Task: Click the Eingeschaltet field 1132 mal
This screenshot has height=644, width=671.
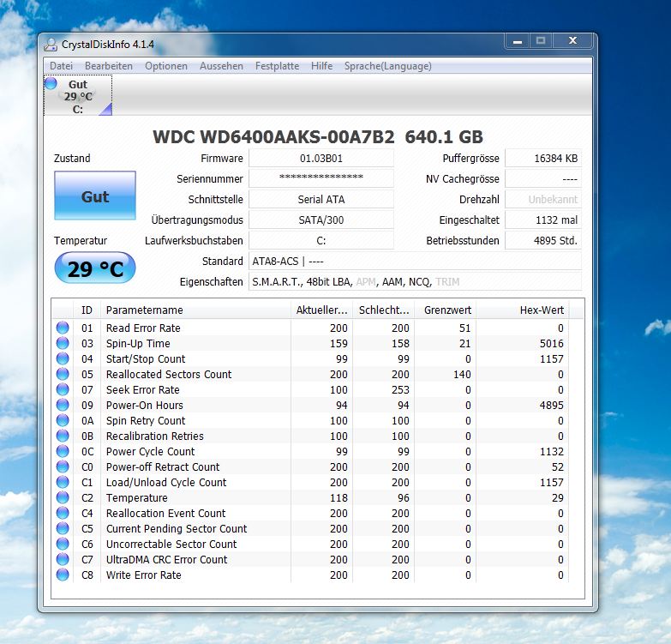Action: coord(543,220)
